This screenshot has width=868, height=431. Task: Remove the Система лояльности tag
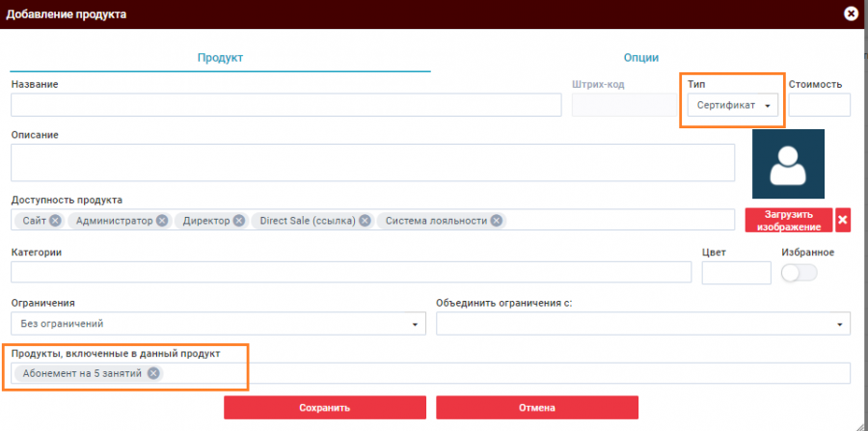(496, 221)
